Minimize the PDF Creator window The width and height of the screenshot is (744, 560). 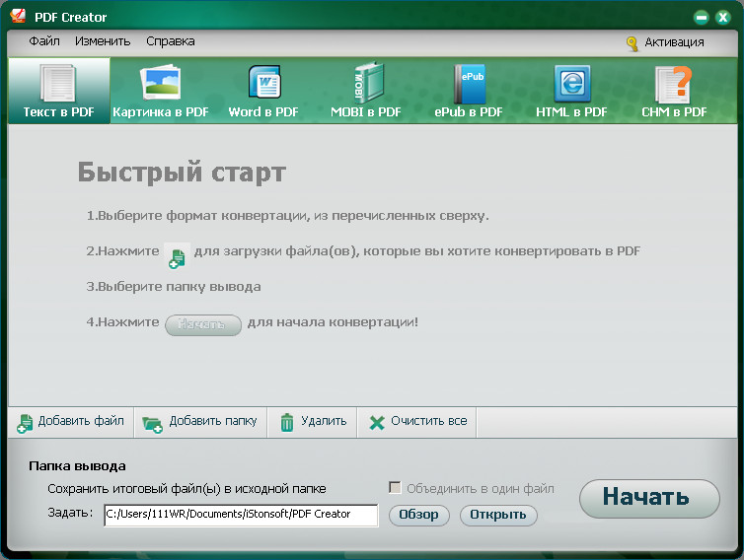[701, 18]
